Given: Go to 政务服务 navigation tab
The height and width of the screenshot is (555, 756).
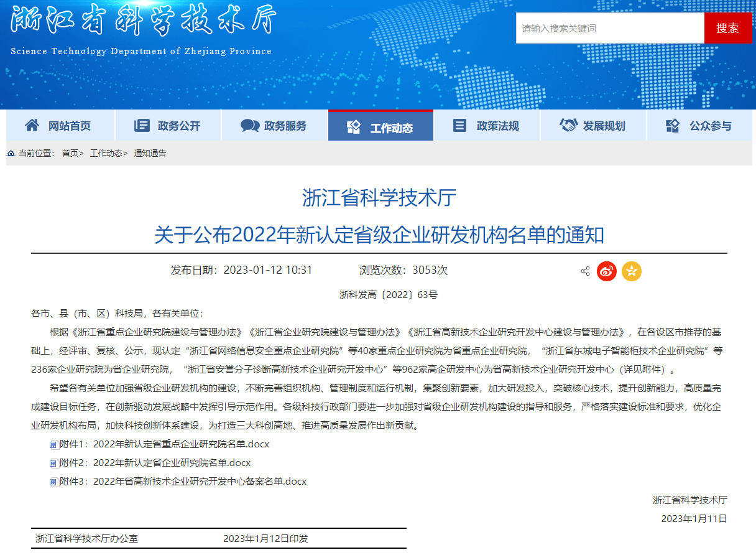Looking at the screenshot, I should pos(274,126).
